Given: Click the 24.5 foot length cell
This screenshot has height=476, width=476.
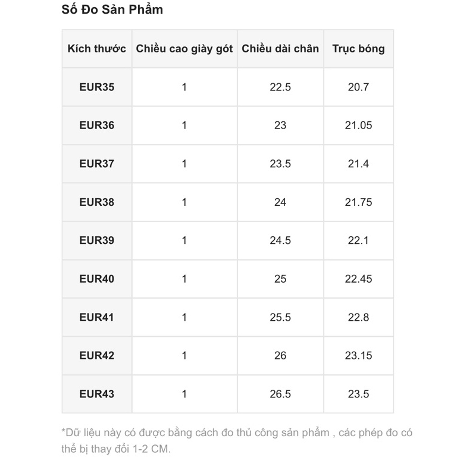Looking at the screenshot, I should pyautogui.click(x=280, y=240).
